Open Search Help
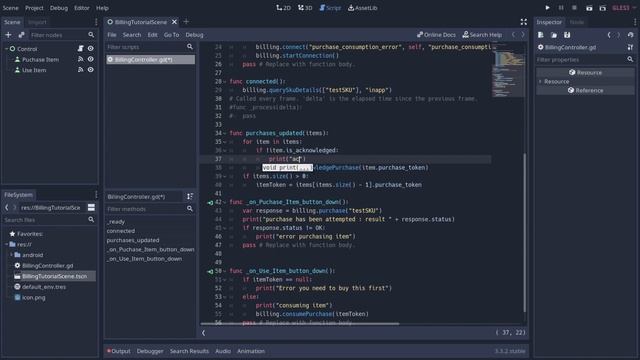 pyautogui.click(x=482, y=35)
